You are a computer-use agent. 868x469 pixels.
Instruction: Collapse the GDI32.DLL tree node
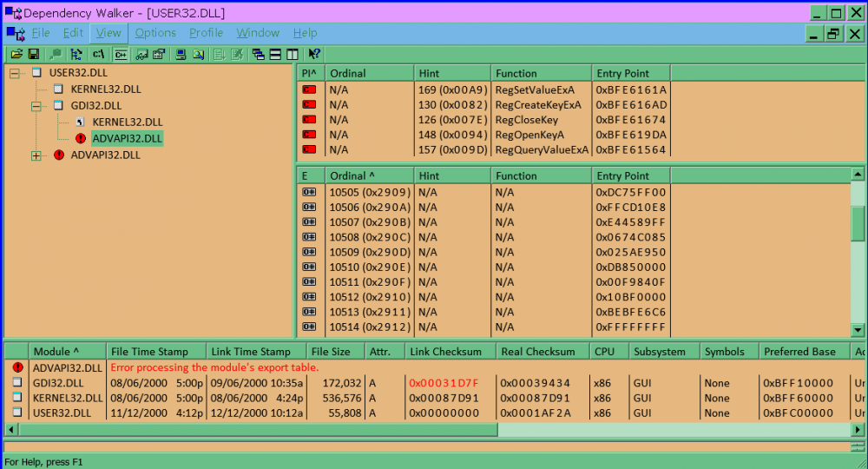pos(36,106)
